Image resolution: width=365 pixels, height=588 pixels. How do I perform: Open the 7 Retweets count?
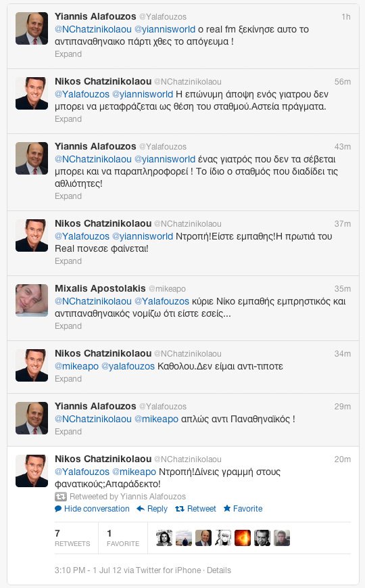pyautogui.click(x=72, y=538)
